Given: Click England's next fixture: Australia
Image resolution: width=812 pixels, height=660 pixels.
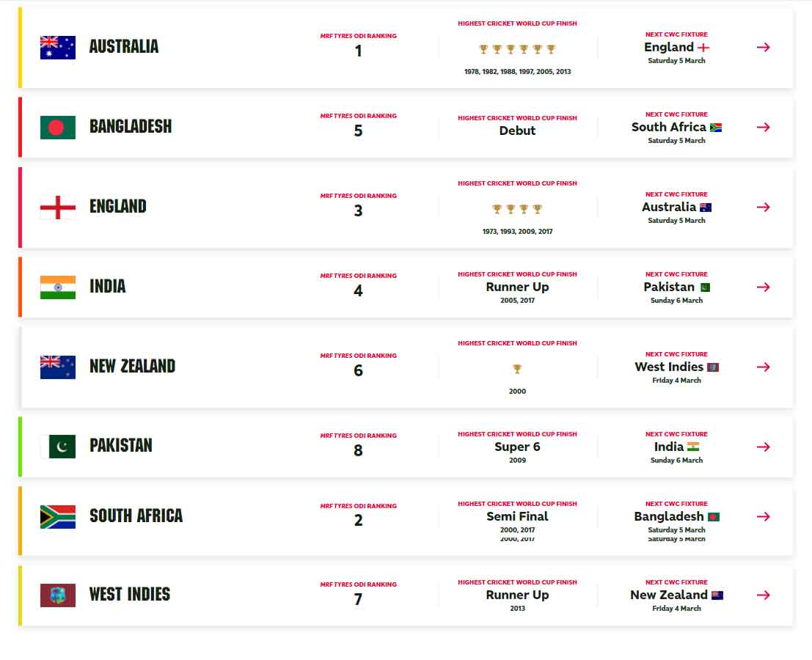Looking at the screenshot, I should [668, 208].
